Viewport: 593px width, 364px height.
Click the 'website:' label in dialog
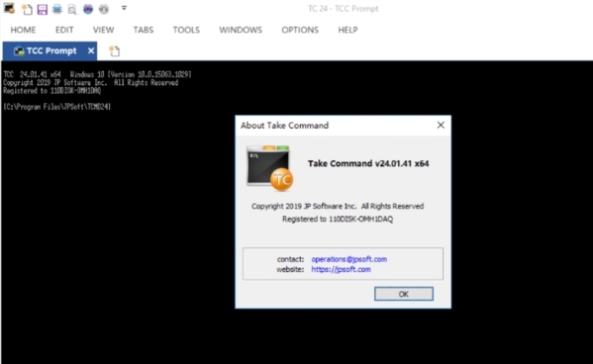pos(290,269)
